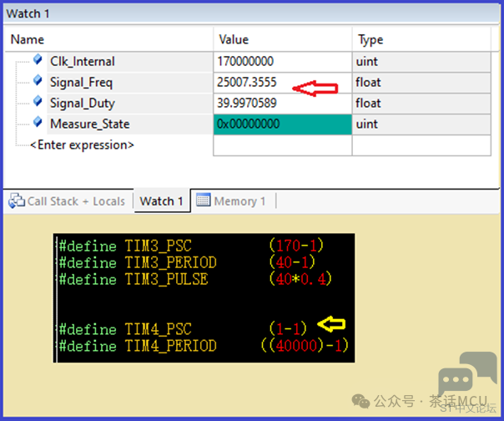
Task: Click the Measure_State variable icon
Action: coord(38,122)
